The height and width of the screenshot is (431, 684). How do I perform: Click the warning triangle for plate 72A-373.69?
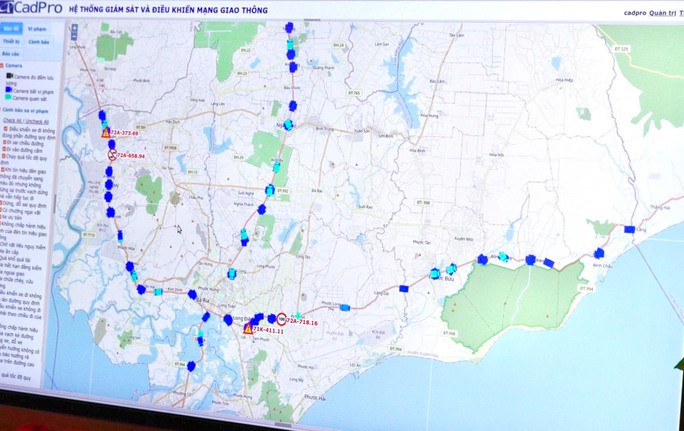click(x=105, y=133)
